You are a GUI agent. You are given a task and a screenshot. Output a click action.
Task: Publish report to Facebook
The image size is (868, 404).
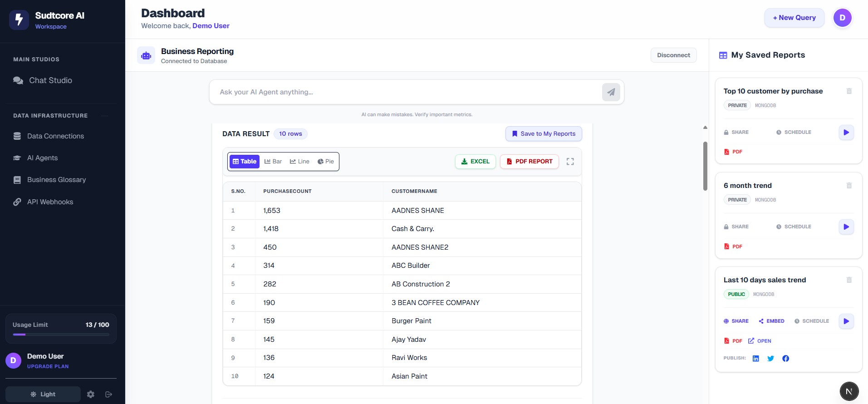click(785, 359)
